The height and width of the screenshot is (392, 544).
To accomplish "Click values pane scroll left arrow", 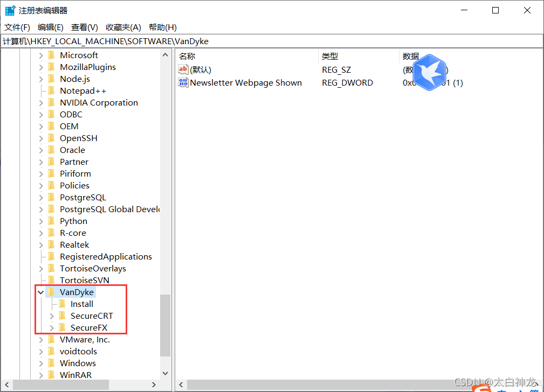I will (181, 384).
